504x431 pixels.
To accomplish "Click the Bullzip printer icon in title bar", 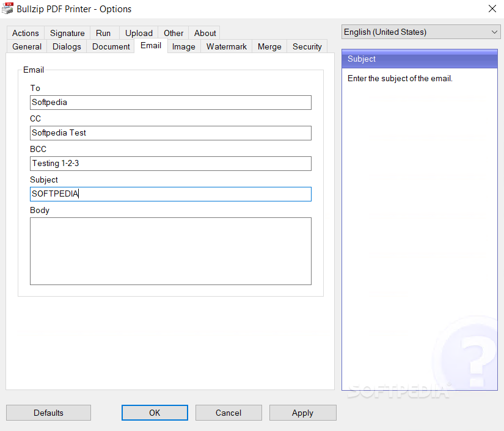I will tap(7, 9).
